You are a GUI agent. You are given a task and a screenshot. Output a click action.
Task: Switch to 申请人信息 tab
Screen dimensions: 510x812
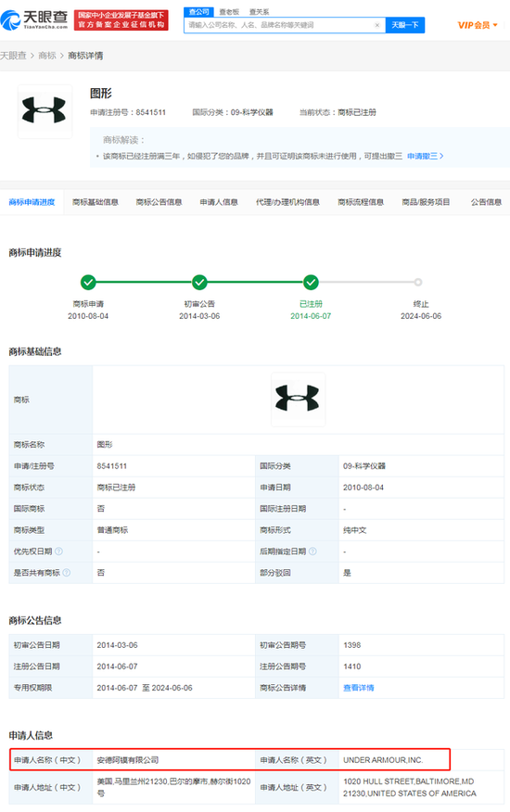pyautogui.click(x=219, y=202)
